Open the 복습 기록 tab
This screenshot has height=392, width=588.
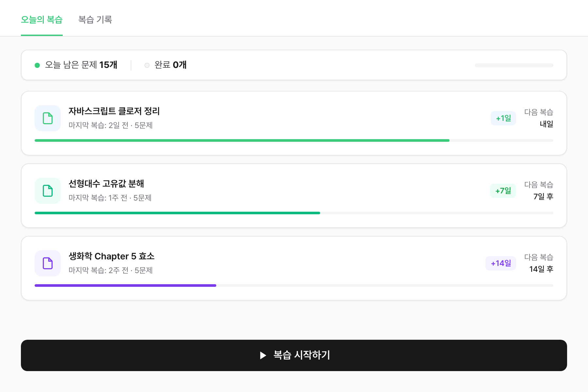[95, 20]
